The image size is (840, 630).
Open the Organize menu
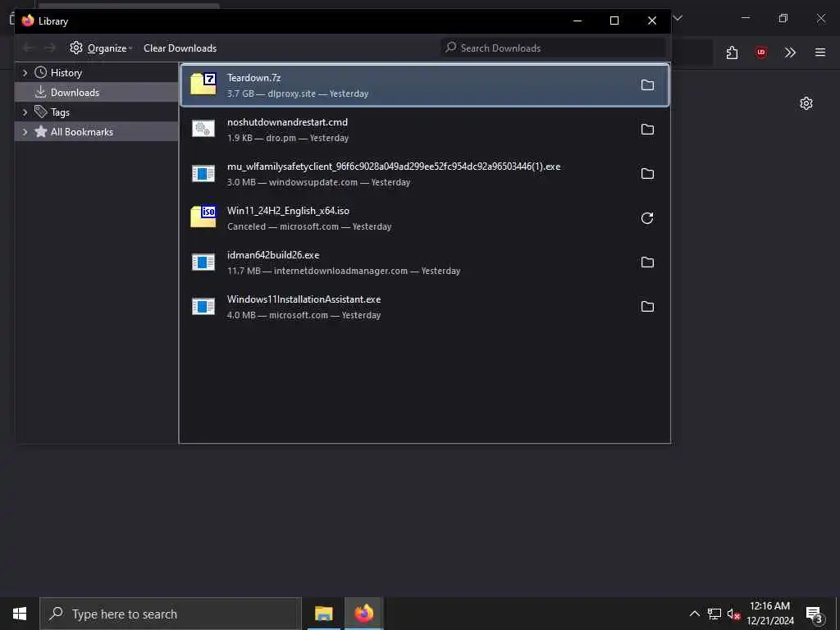101,48
